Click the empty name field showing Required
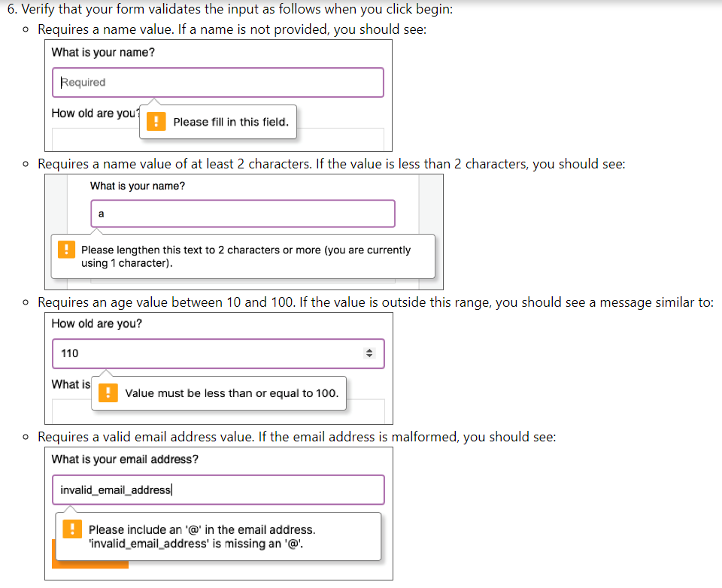Viewport: 722px width, 588px height. [x=218, y=83]
